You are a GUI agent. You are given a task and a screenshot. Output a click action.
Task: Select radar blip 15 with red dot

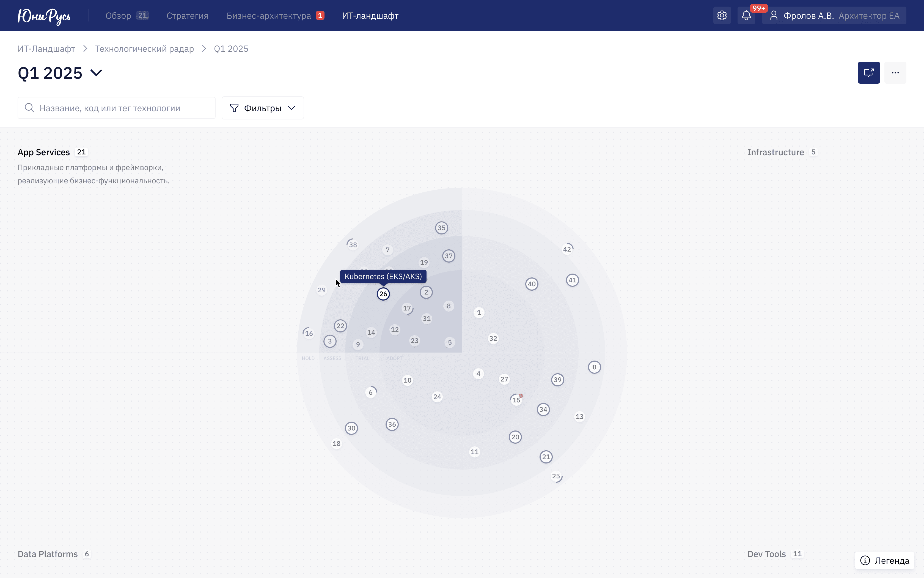tap(516, 400)
